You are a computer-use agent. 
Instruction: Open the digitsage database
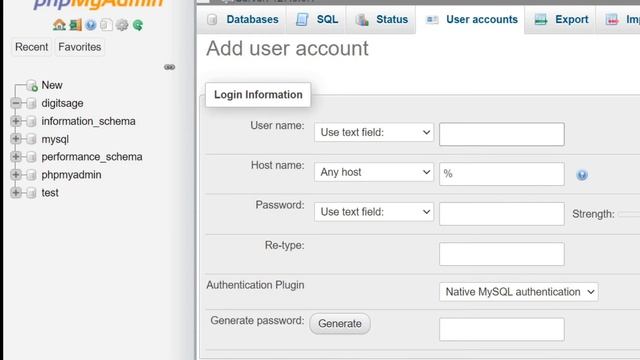click(x=62, y=103)
